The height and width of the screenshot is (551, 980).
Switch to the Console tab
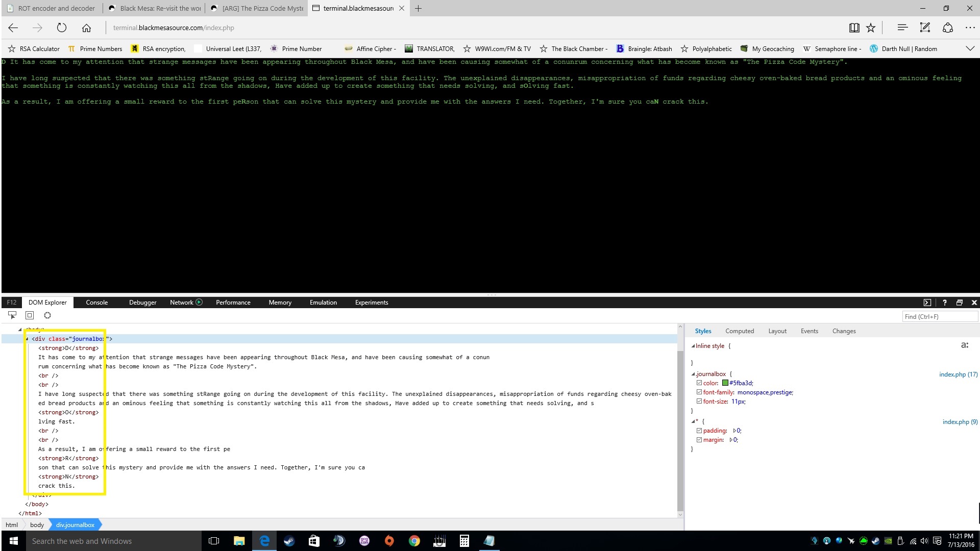[96, 303]
